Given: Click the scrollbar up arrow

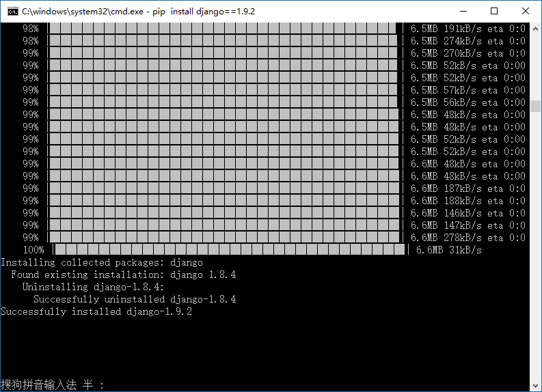Looking at the screenshot, I should coord(535,29).
